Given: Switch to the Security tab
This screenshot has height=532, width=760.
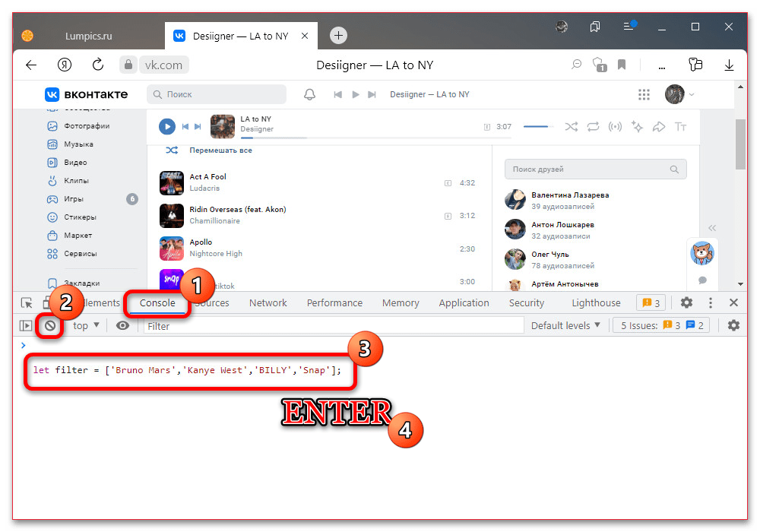Looking at the screenshot, I should click(527, 302).
